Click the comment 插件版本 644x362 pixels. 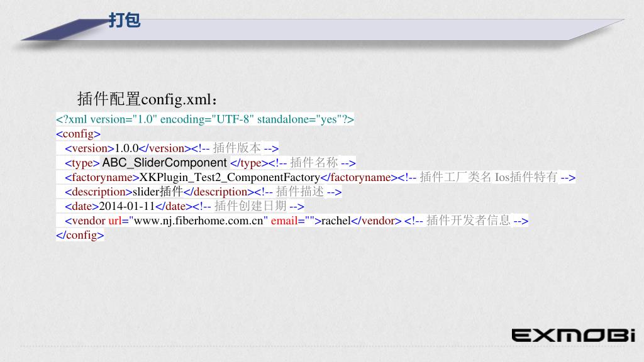[236, 148]
